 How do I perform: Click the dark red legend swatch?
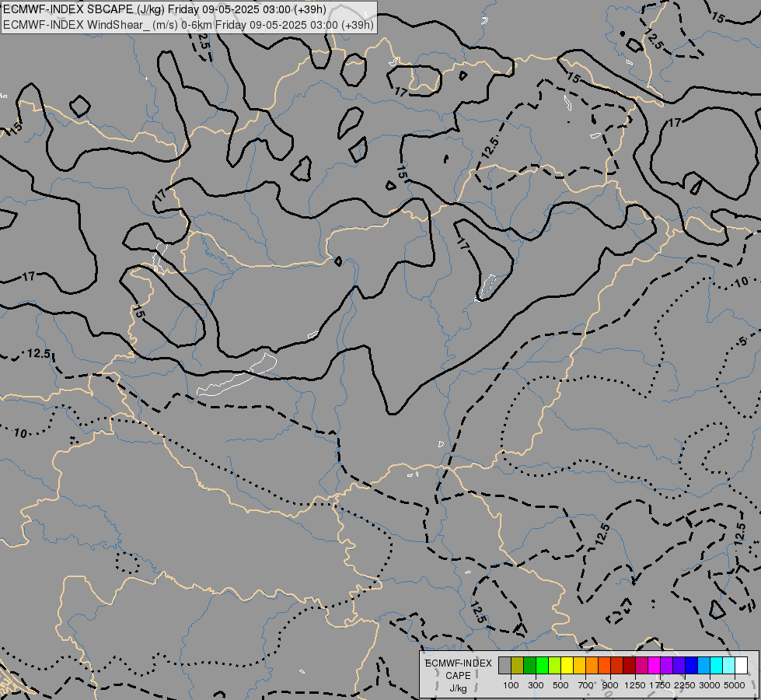[629, 665]
